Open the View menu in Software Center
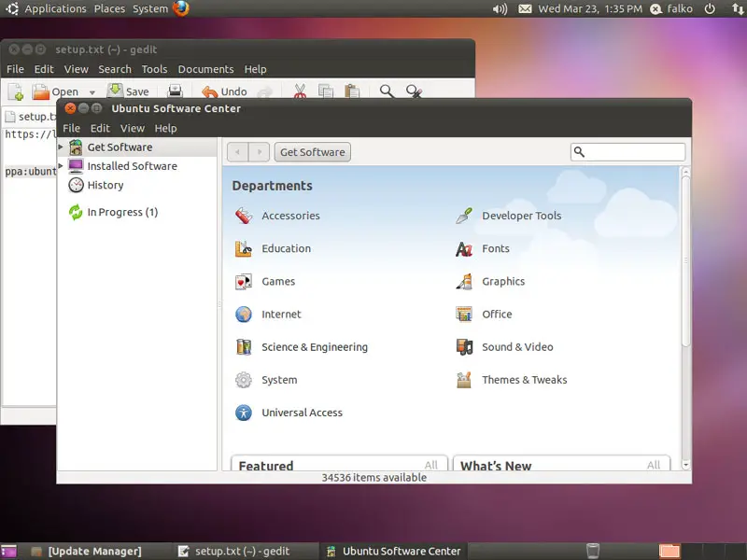747x560 pixels. click(133, 128)
